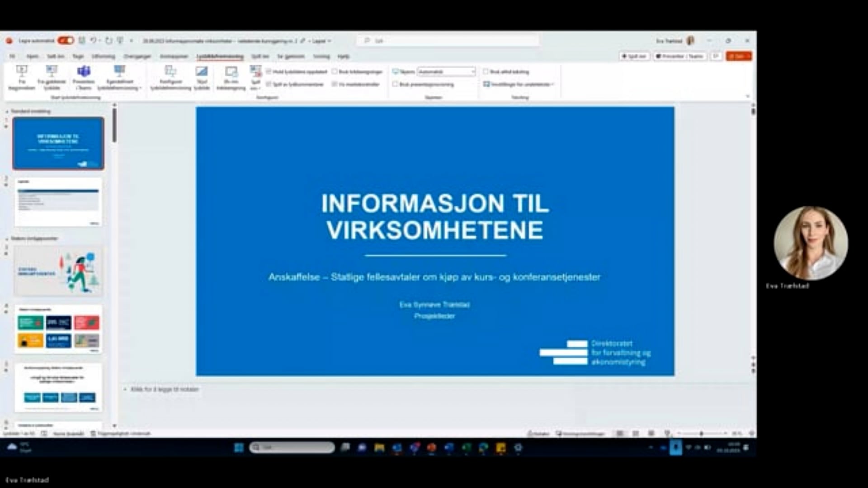The width and height of the screenshot is (868, 488).
Task: Collapse Standard inndeling section
Action: 7,112
